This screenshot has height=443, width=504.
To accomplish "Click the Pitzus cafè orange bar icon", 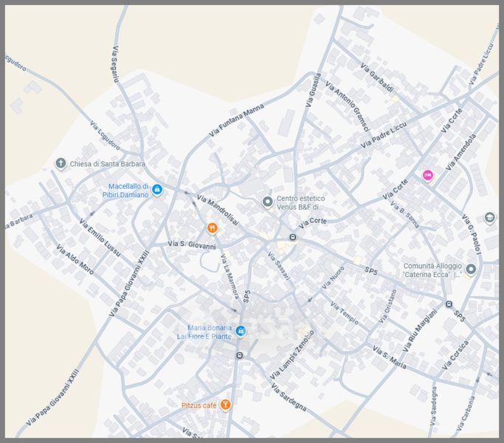I will 226,405.
